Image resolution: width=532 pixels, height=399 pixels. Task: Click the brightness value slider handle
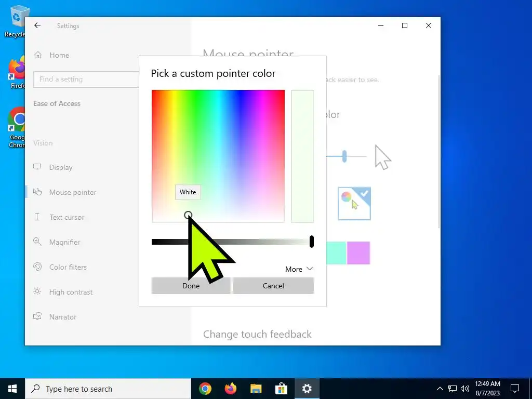click(x=312, y=242)
